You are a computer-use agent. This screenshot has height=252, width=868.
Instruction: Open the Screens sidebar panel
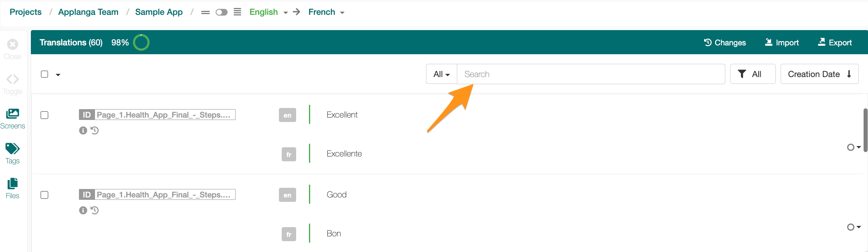click(12, 119)
